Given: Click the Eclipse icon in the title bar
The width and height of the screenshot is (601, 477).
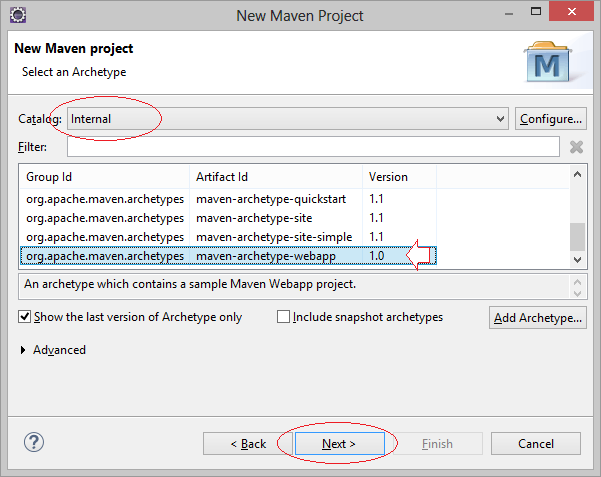Looking at the screenshot, I should [x=18, y=15].
